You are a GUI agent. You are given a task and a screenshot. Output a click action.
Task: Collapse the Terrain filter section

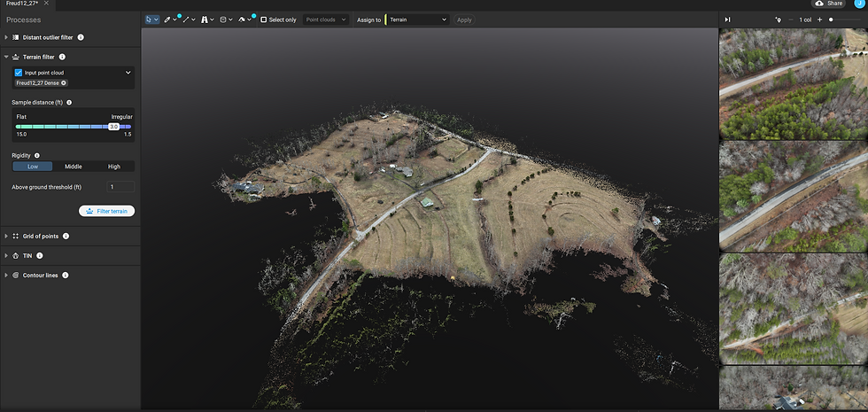tap(6, 57)
